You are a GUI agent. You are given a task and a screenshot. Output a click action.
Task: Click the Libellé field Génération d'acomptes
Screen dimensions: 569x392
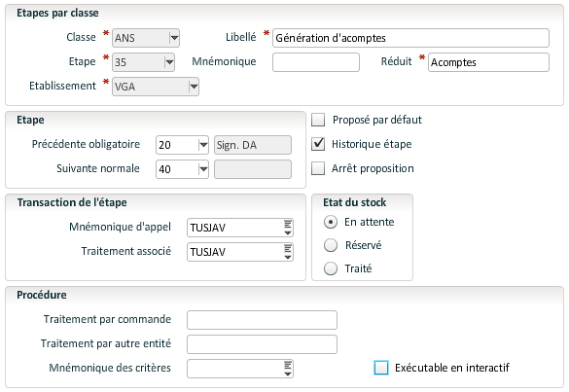[x=410, y=38]
